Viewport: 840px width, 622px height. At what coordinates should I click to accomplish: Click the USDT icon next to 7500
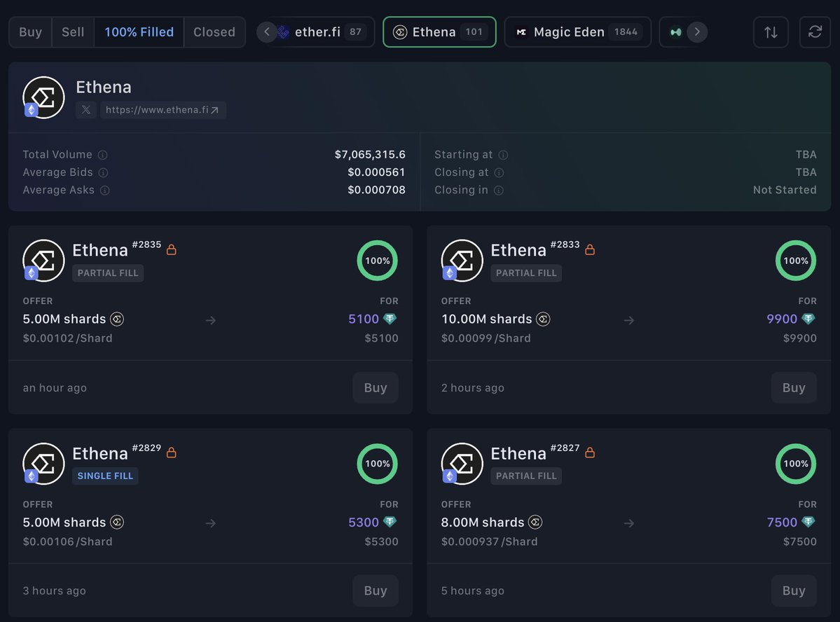pyautogui.click(x=808, y=522)
